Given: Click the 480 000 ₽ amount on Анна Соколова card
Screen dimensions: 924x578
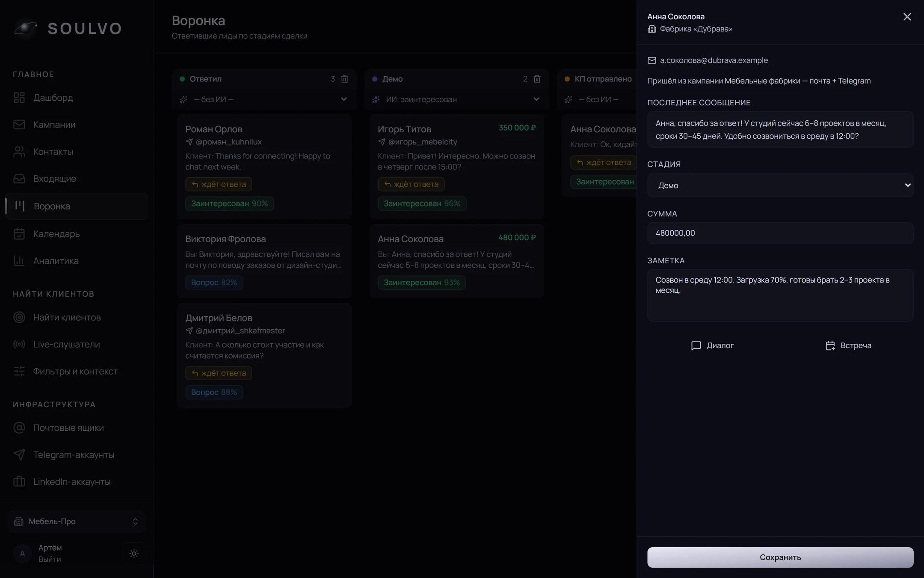Looking at the screenshot, I should click(517, 238).
